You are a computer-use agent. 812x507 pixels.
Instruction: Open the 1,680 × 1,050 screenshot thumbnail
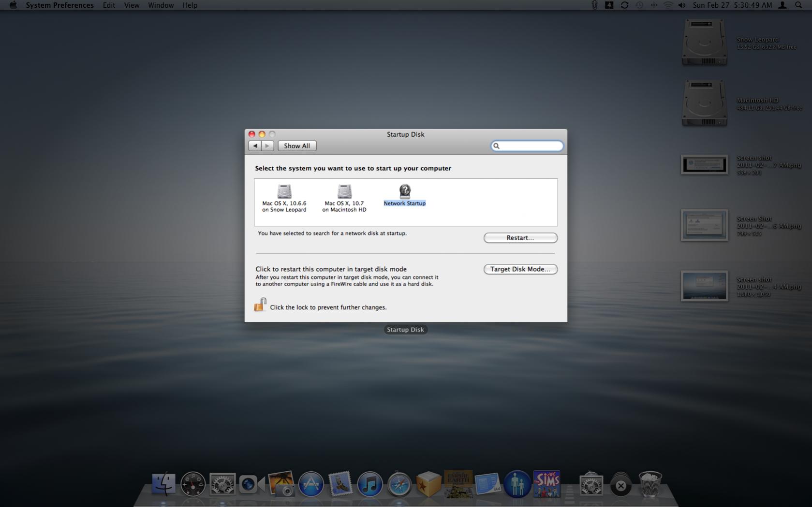(704, 286)
